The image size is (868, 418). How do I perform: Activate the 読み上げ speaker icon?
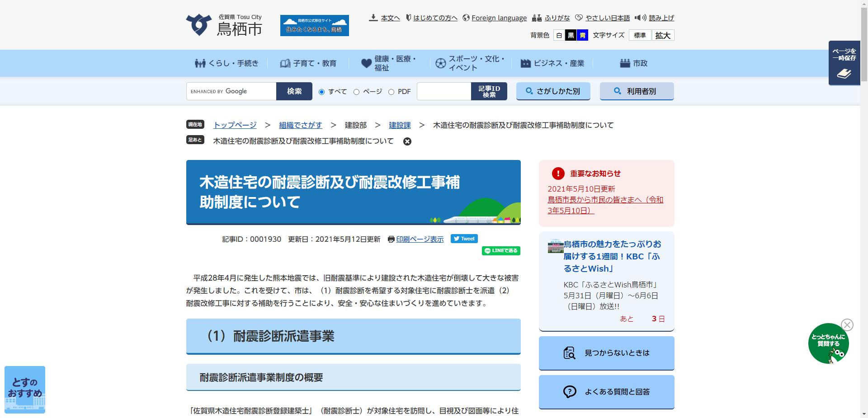coord(640,18)
